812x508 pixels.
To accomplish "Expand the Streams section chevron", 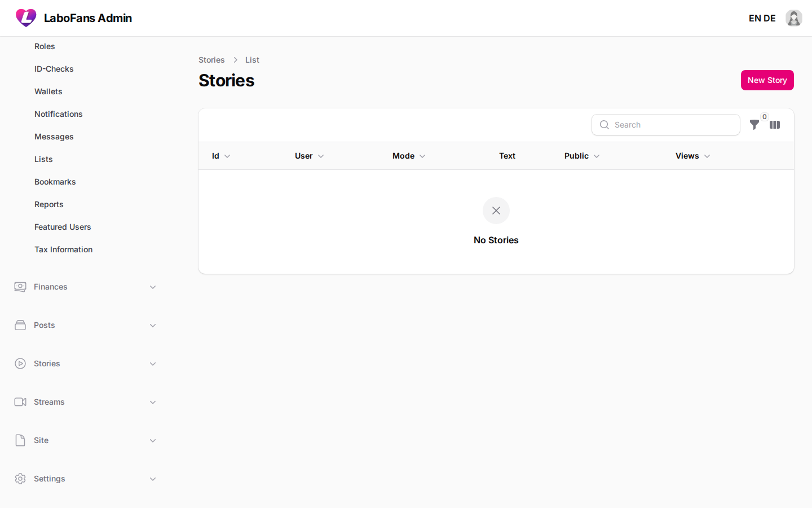I will click(x=153, y=402).
